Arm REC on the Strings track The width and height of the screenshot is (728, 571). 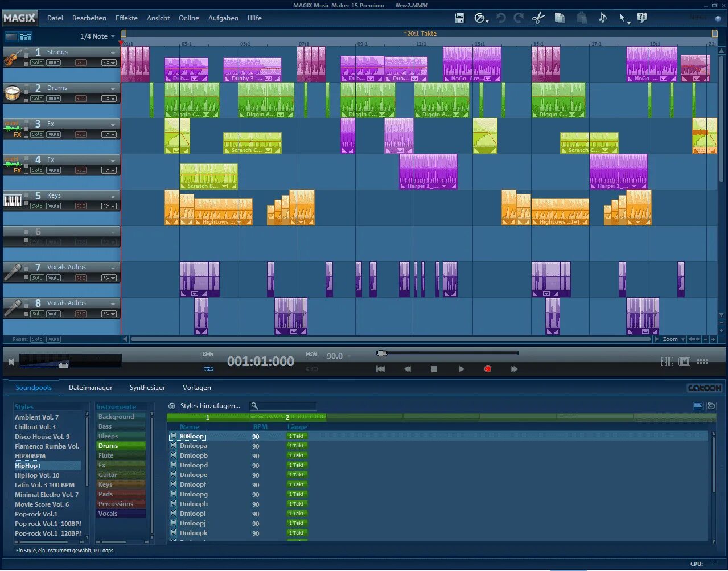click(81, 63)
